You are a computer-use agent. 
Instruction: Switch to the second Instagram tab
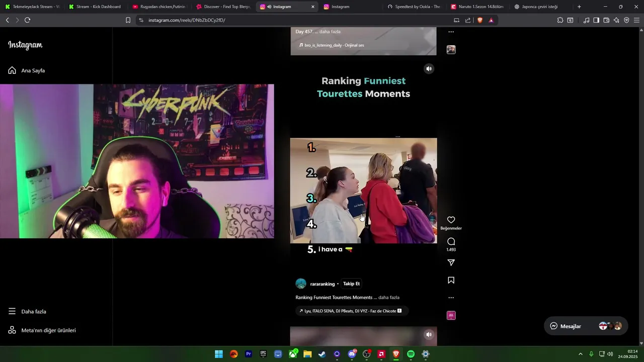click(x=350, y=7)
